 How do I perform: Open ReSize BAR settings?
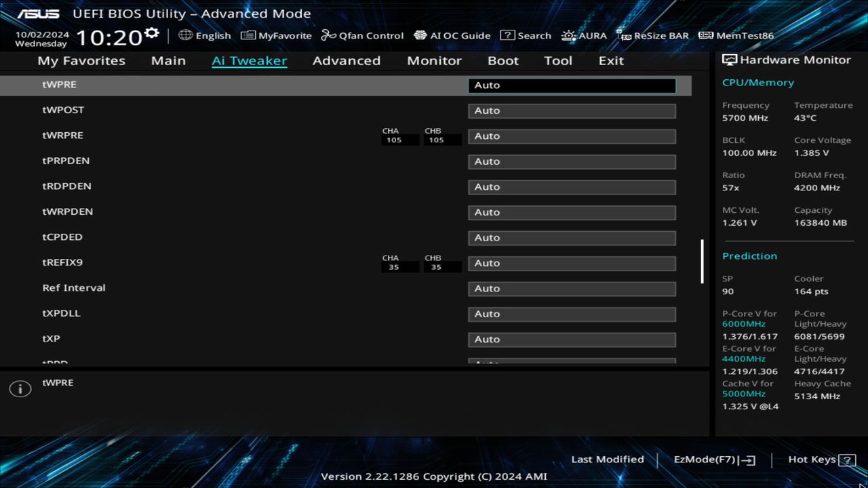(x=652, y=35)
